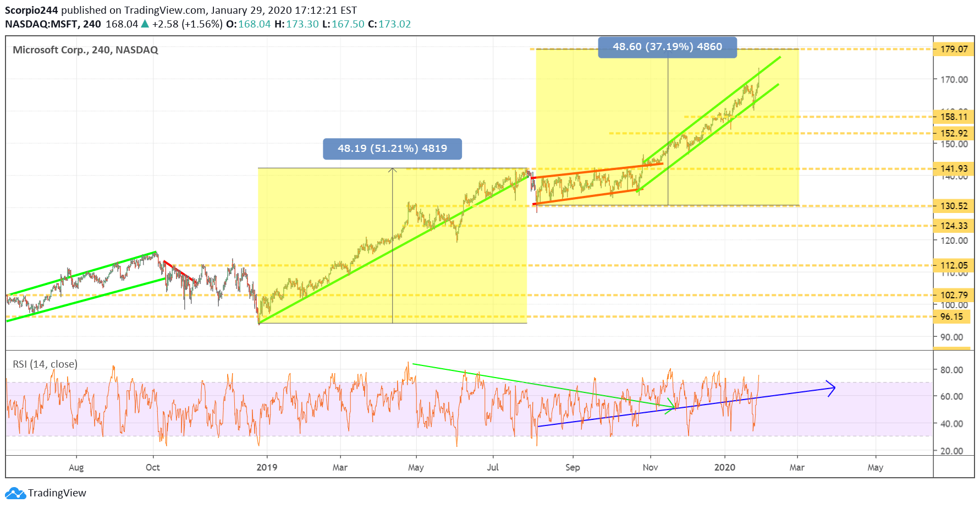
Task: Click the blue RSI trend arrow head
Action: click(x=831, y=388)
